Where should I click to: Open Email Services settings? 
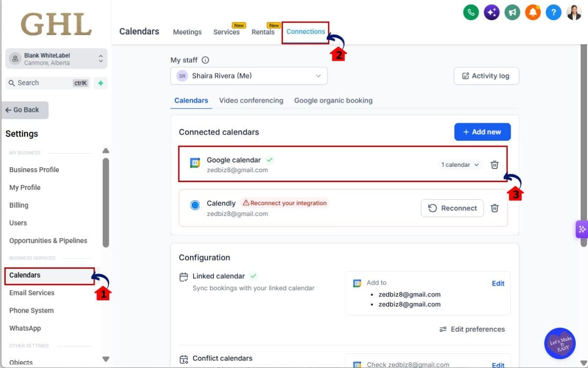(32, 293)
